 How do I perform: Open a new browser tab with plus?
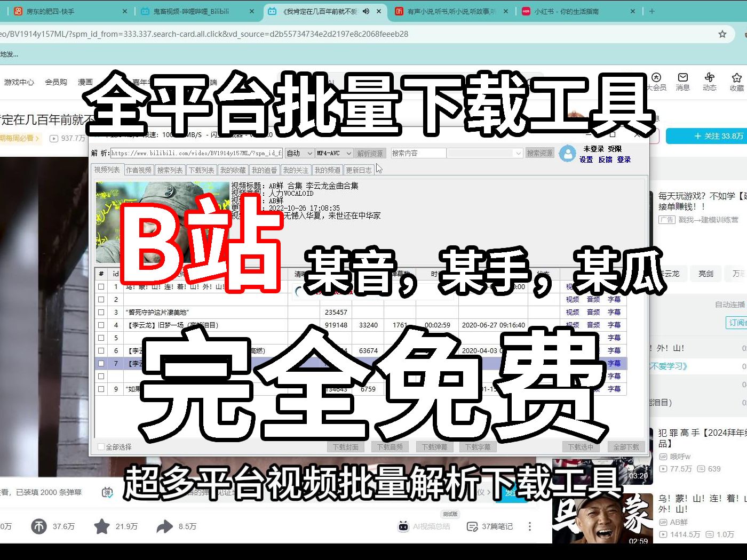tap(652, 11)
